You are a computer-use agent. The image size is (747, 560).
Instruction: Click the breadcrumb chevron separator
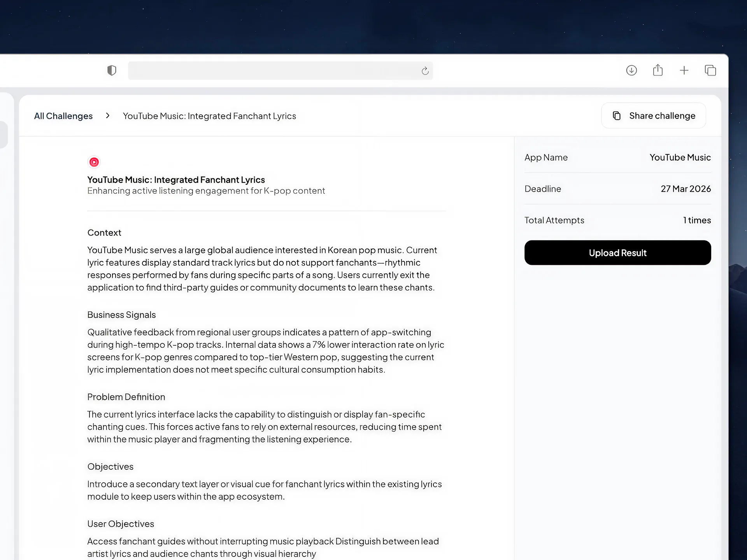click(x=108, y=115)
